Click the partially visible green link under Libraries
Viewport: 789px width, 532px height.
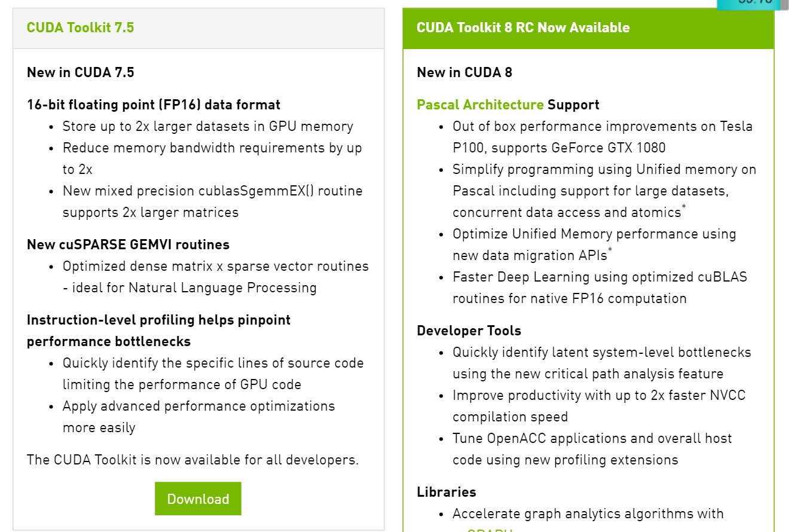click(x=489, y=530)
